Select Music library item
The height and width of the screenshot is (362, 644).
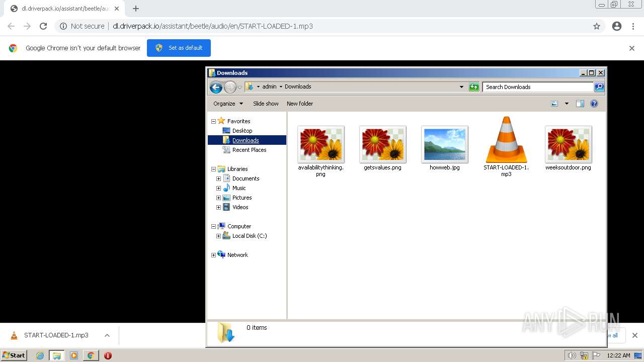[238, 188]
